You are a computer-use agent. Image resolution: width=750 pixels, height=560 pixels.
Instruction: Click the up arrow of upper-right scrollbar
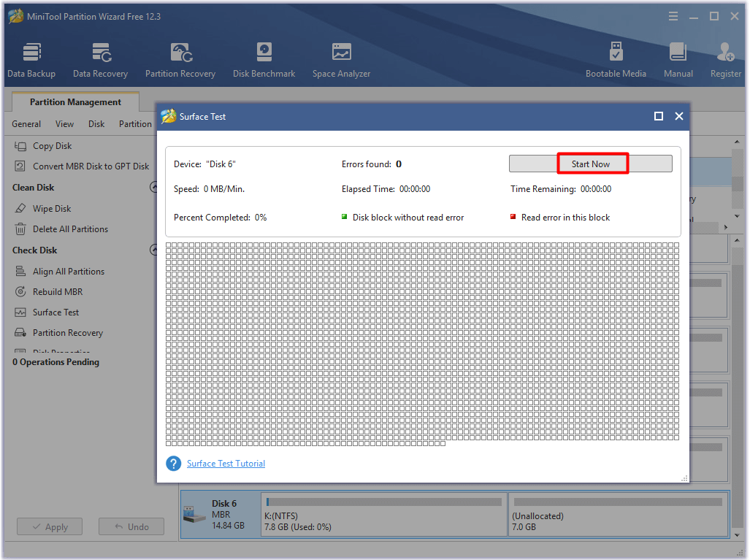click(737, 142)
